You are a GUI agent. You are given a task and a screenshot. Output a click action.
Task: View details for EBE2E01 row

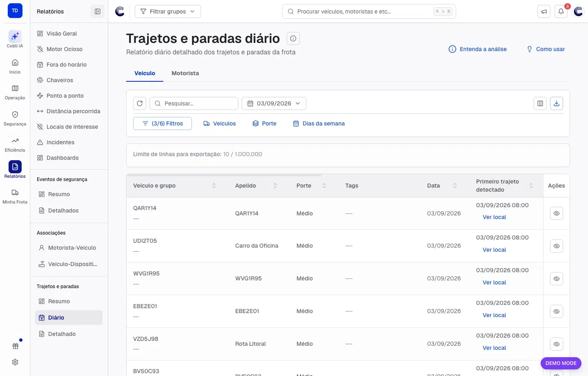[x=557, y=311]
